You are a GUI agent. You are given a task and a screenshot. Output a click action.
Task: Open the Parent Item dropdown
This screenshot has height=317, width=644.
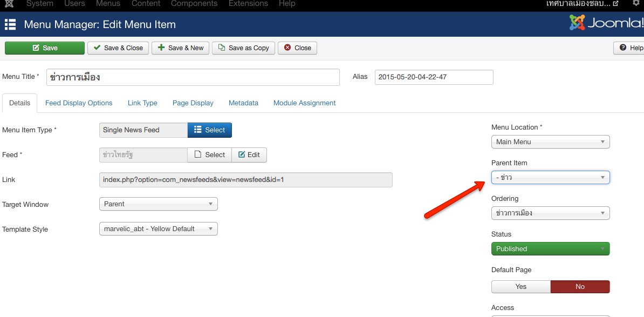pos(550,178)
